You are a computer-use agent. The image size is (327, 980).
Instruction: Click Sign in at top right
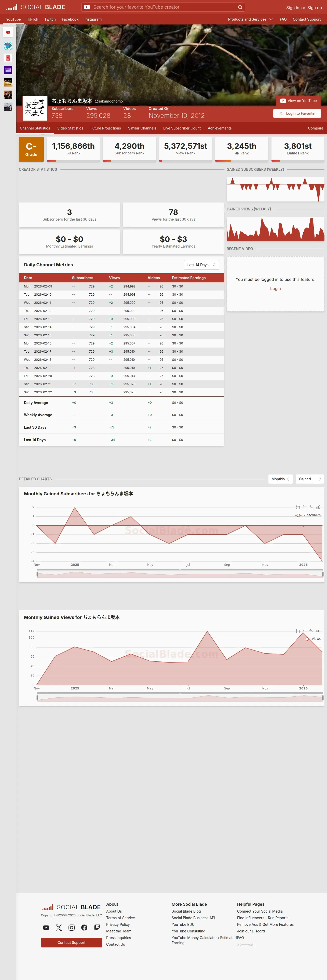(293, 8)
